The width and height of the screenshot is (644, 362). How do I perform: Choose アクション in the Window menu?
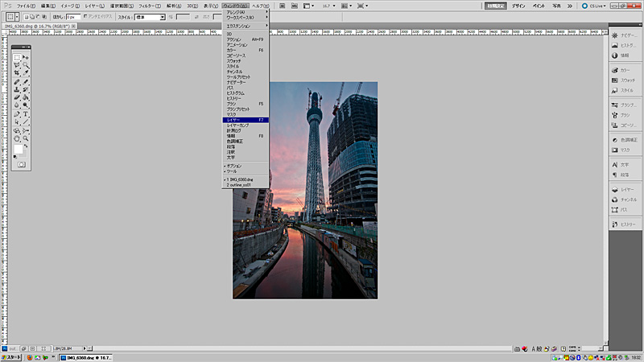[x=246, y=39]
